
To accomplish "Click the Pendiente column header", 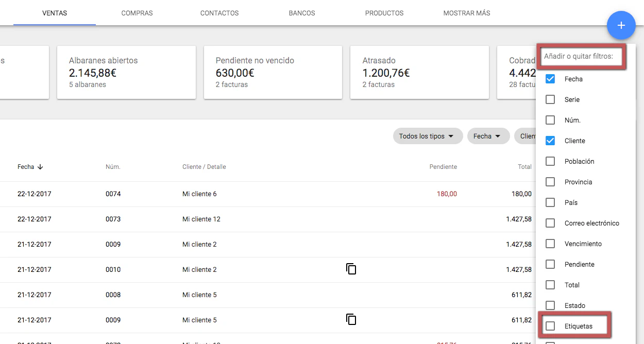I will [x=443, y=167].
